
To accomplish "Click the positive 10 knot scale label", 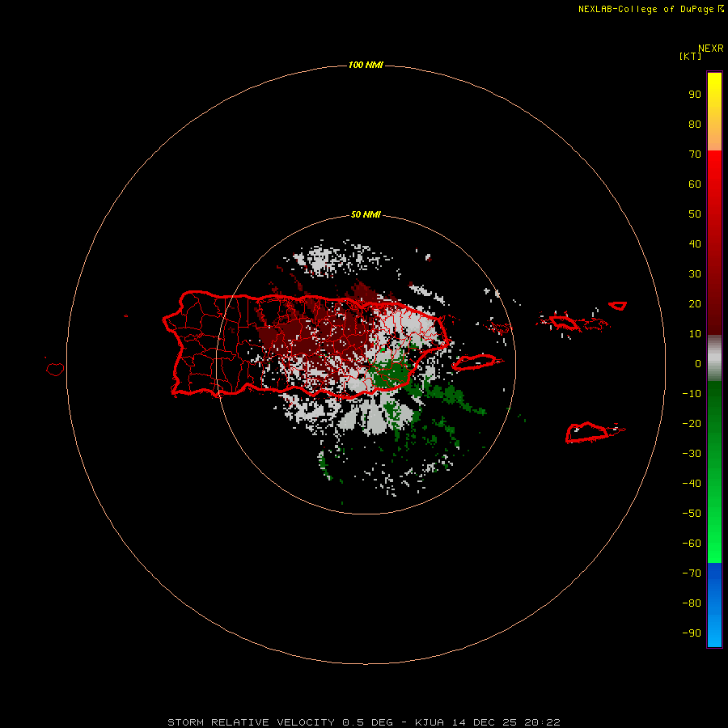I will click(x=695, y=334).
